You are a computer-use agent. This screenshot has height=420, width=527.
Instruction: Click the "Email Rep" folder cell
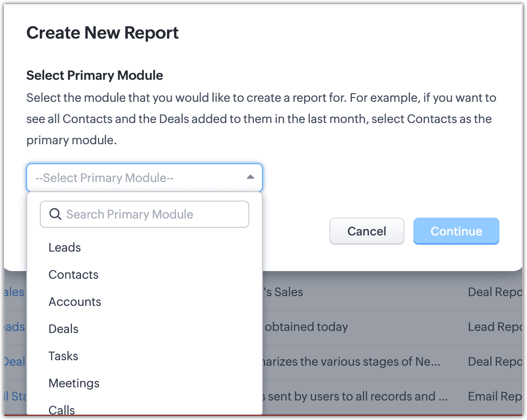494,396
